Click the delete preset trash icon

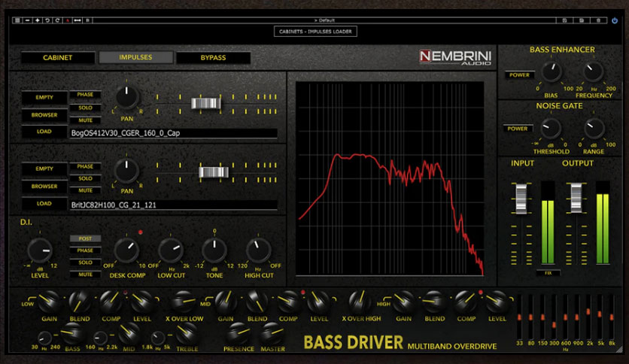[598, 20]
